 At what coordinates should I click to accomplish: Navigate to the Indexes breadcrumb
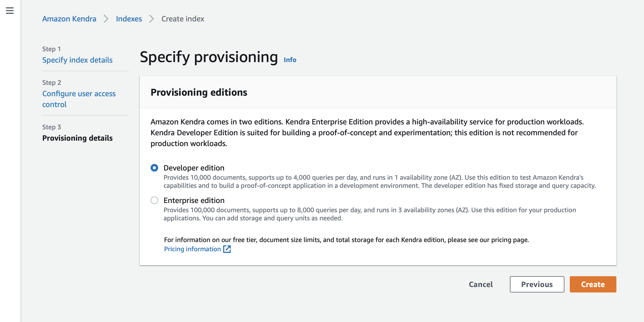pyautogui.click(x=129, y=19)
